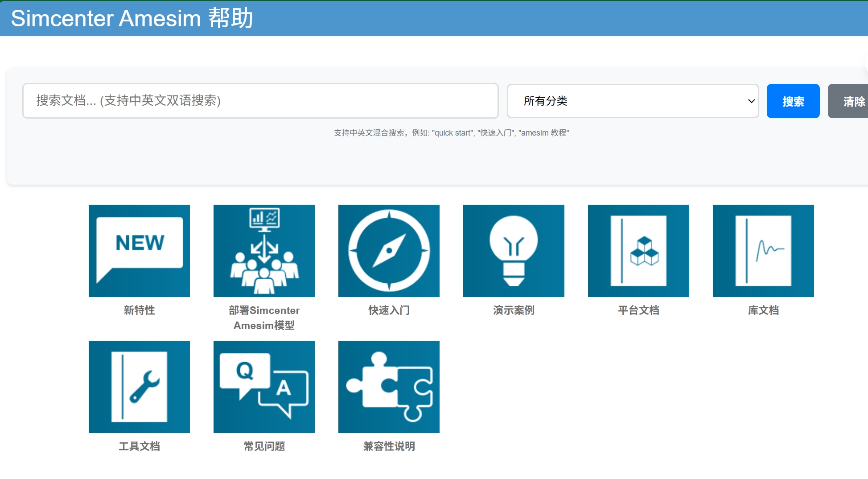Open the Q&A FAQ icon
The width and height of the screenshot is (868, 479).
(x=264, y=387)
